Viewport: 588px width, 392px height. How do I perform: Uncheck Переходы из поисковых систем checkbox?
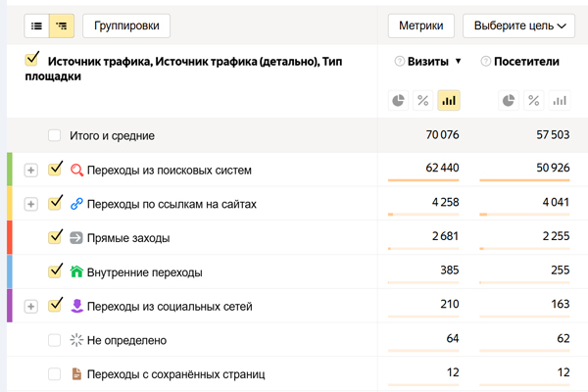[55, 169]
